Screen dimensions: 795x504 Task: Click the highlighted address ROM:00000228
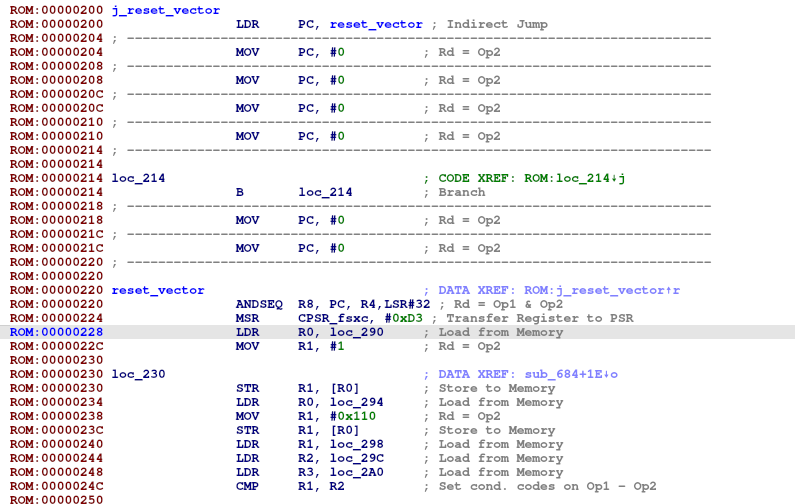[x=56, y=332]
